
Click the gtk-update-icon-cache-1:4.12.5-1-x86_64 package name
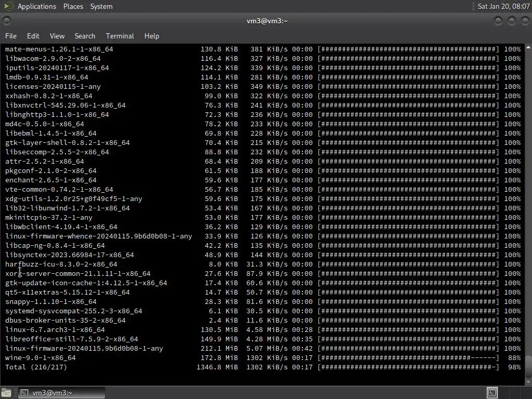pos(86,283)
